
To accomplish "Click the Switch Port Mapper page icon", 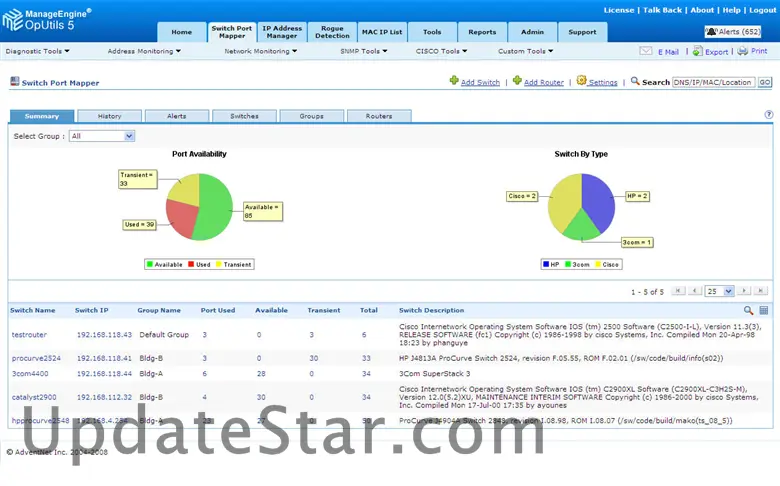I will [14, 82].
